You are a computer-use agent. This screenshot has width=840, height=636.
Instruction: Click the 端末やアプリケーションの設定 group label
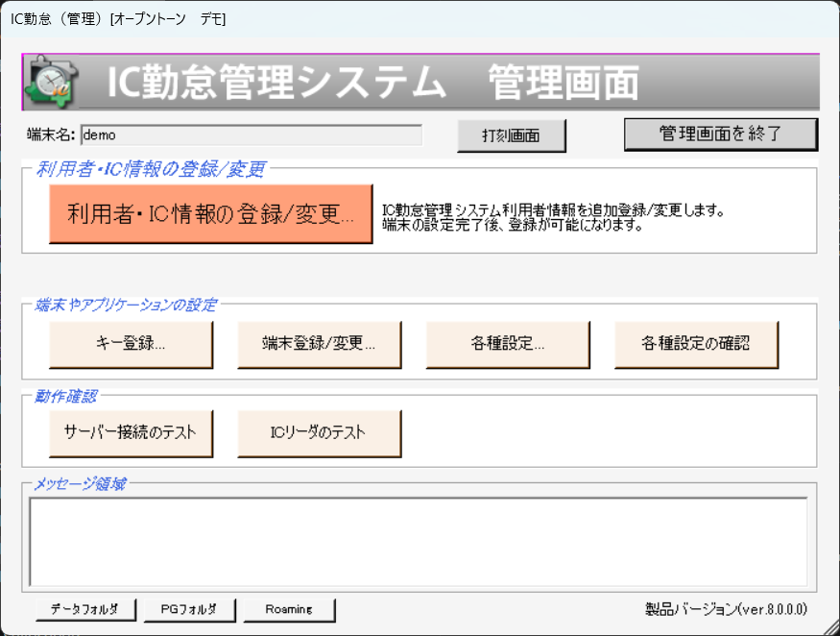[126, 306]
